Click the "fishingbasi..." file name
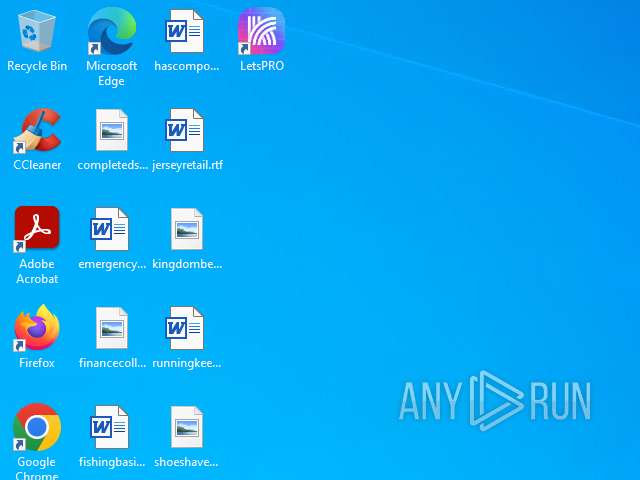The width and height of the screenshot is (640, 480). pyautogui.click(x=112, y=462)
